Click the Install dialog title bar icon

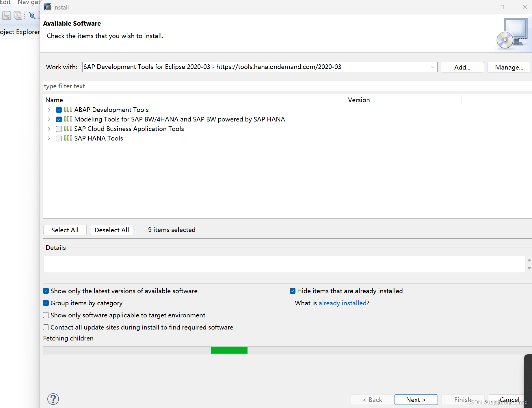coord(47,7)
